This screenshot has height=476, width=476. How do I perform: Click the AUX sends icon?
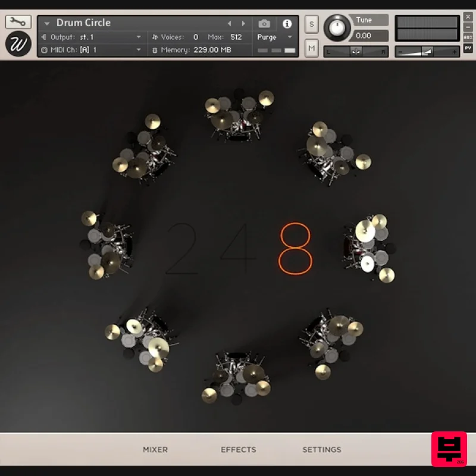468,36
